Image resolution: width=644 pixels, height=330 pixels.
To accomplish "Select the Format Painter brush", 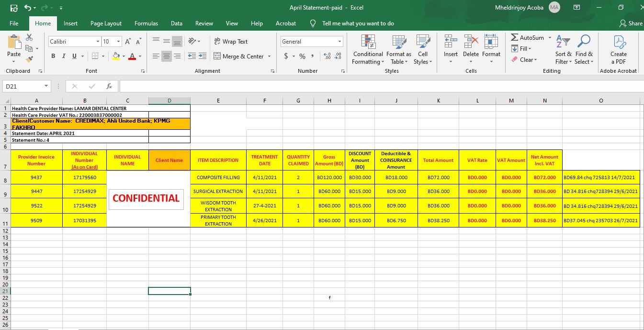I will (x=29, y=59).
